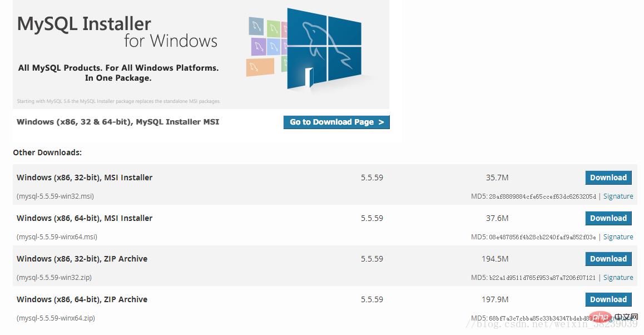Click the mysql-5.5.59-win32.msi file name text
644x335 pixels.
55,196
